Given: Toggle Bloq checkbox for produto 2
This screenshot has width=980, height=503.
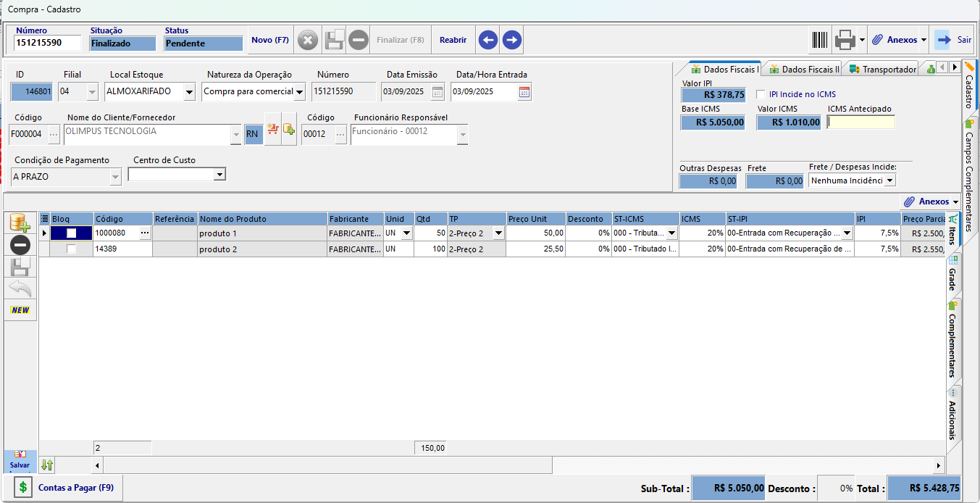Looking at the screenshot, I should pos(71,249).
